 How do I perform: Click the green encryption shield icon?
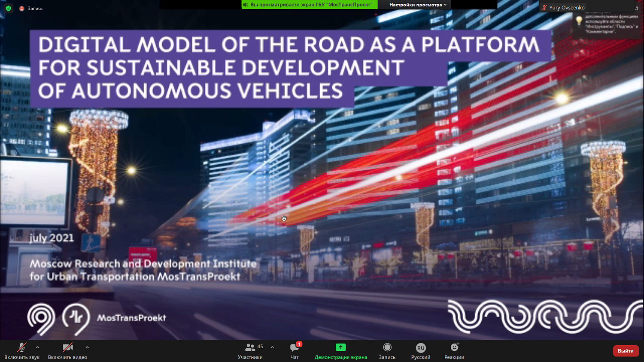(8, 8)
